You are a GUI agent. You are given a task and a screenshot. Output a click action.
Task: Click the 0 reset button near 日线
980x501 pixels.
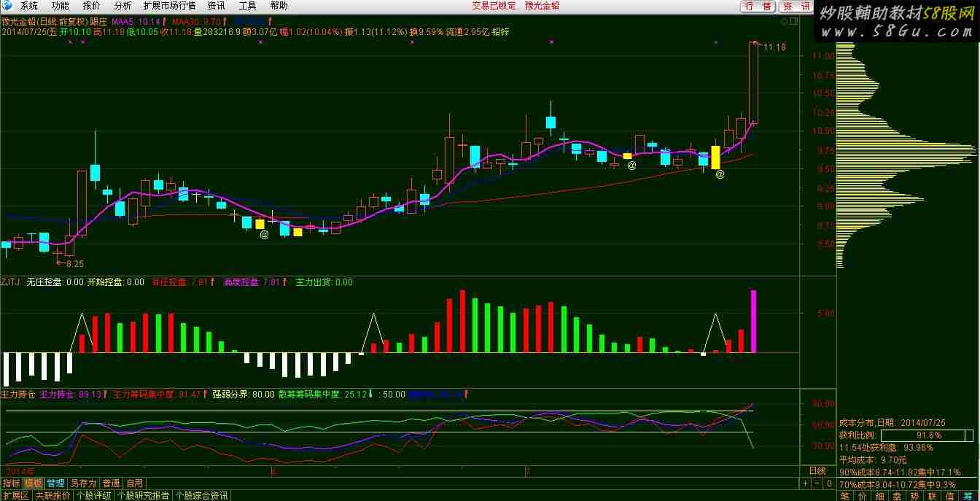pyautogui.click(x=829, y=483)
